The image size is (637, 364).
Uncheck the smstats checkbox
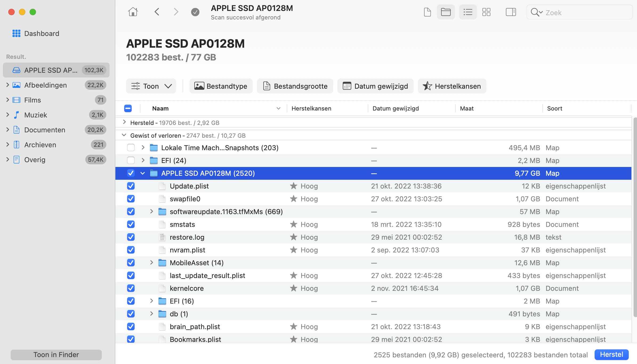coord(131,224)
